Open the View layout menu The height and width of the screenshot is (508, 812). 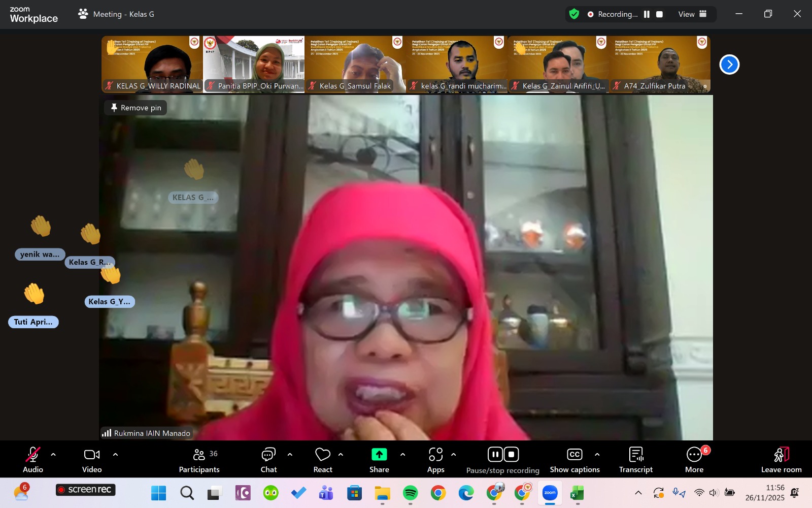(x=692, y=14)
